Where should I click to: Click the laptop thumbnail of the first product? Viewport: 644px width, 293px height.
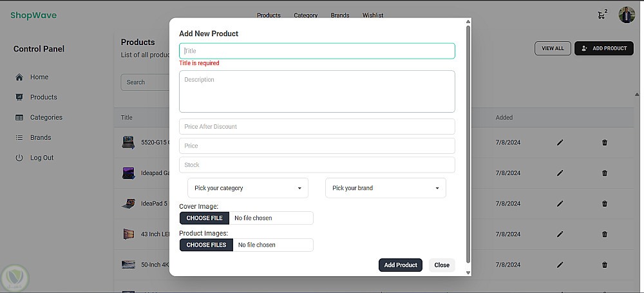pyautogui.click(x=128, y=142)
